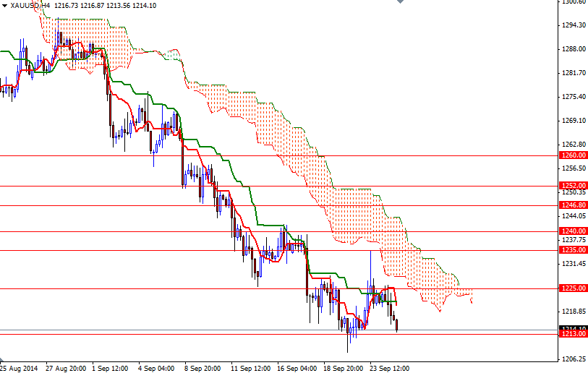Select the 1213.00 red level label

coord(574,334)
